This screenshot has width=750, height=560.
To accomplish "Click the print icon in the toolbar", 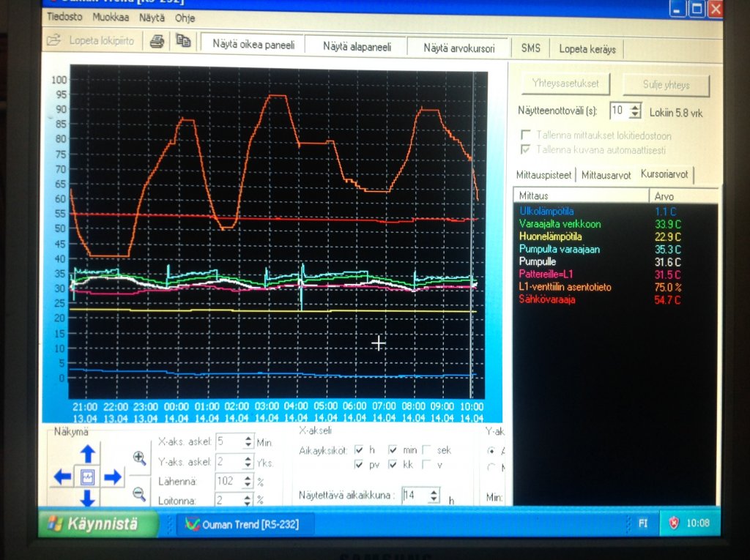I will tap(156, 42).
